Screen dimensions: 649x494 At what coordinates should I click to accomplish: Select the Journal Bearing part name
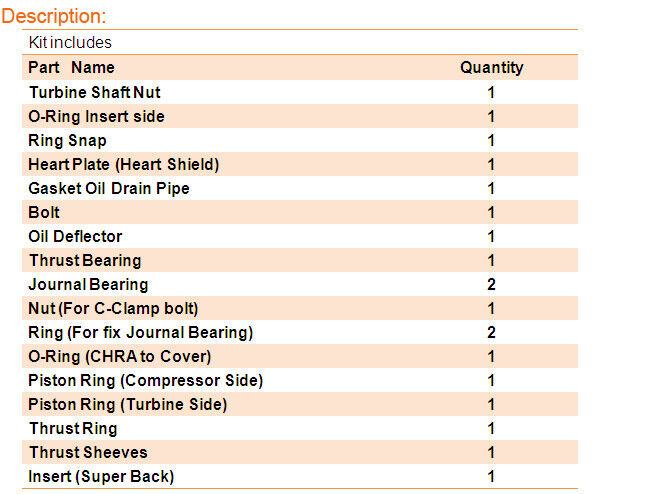(x=88, y=284)
